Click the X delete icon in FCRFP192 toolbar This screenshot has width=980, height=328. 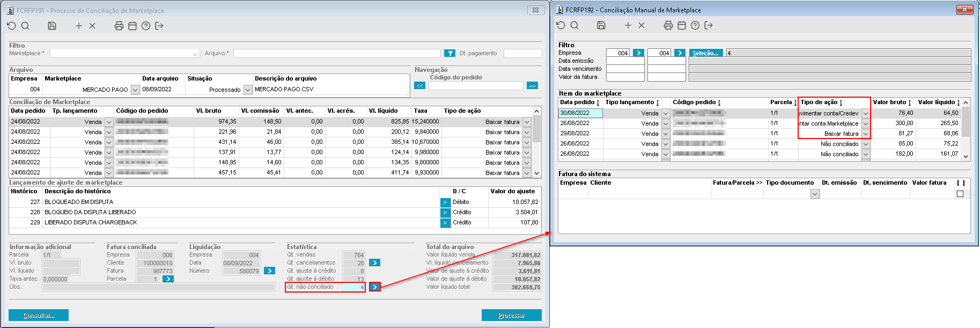[x=642, y=25]
